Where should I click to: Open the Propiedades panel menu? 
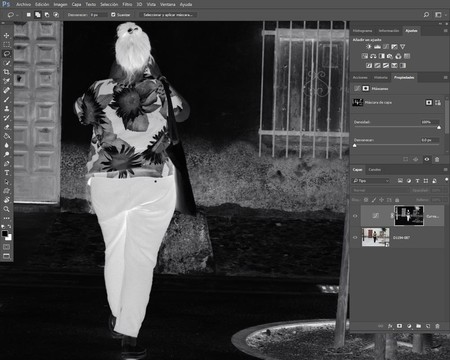click(x=445, y=77)
